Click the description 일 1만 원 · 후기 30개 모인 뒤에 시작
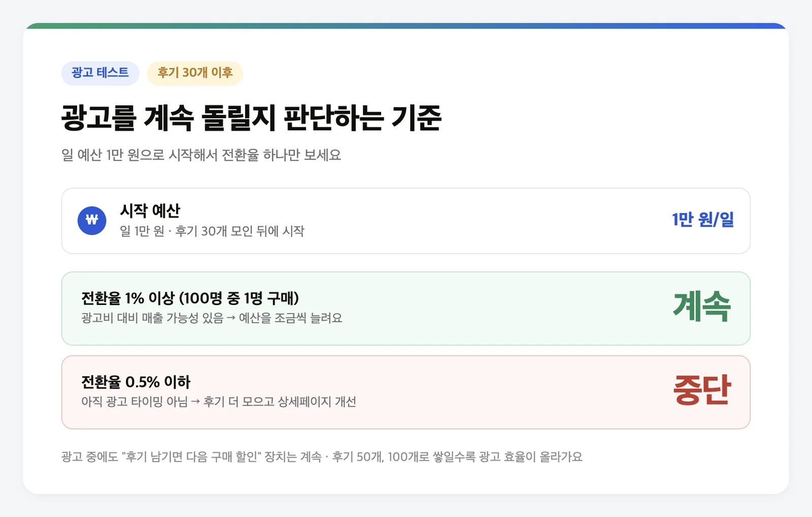 click(212, 231)
